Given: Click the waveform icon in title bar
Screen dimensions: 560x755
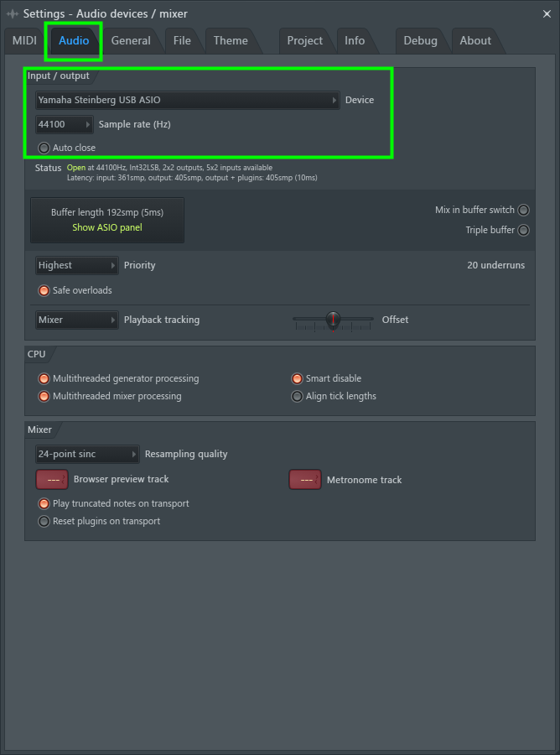Looking at the screenshot, I should 13,14.
